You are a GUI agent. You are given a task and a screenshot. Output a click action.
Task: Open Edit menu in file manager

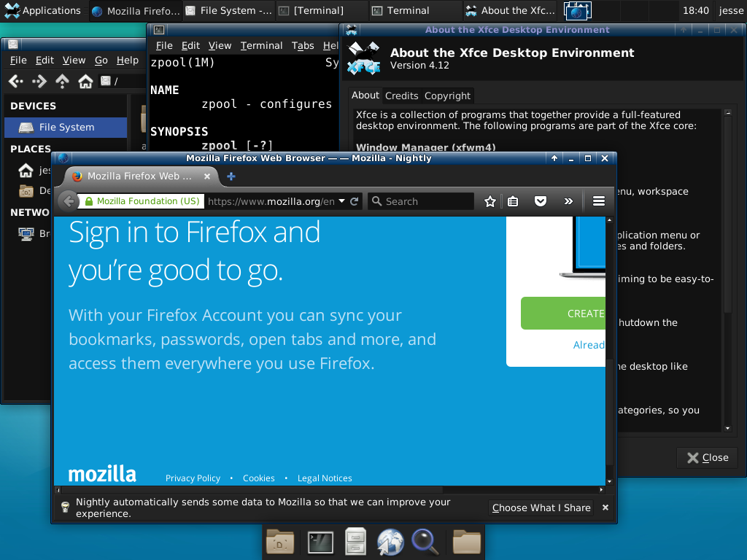click(44, 60)
